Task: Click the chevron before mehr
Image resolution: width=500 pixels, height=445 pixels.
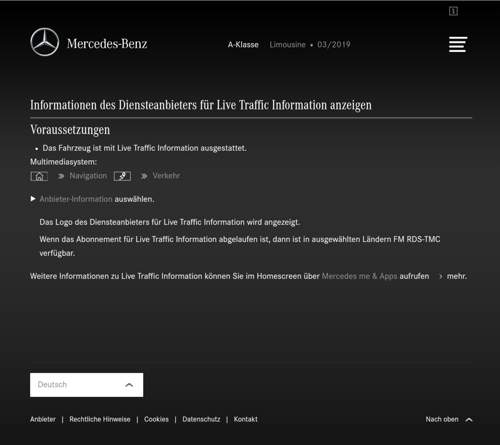Action: point(441,276)
